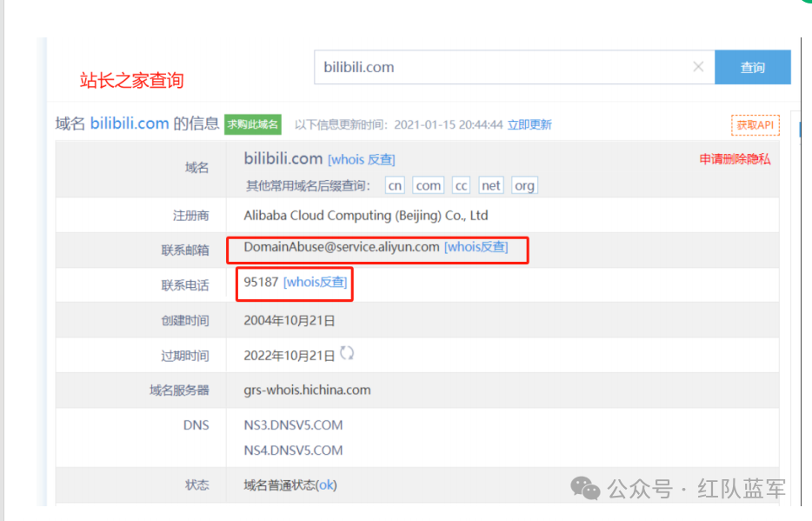Select the NS3.DNSV5.COM DNS entry

293,425
